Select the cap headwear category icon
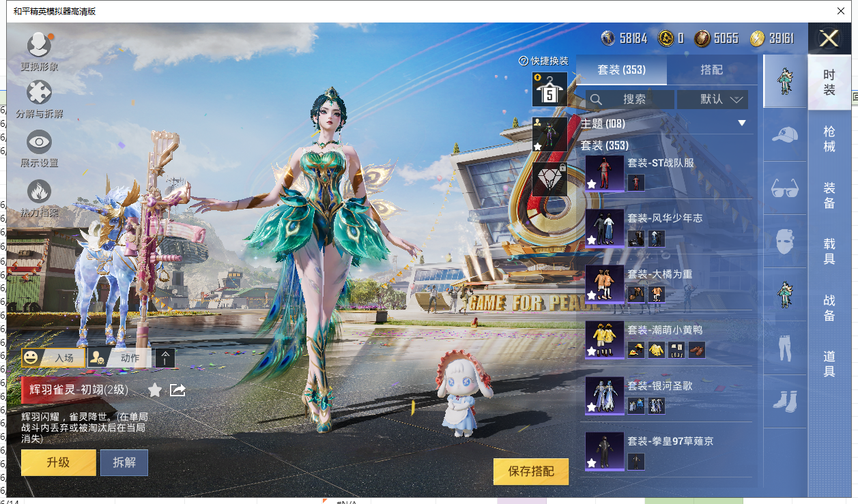 (x=785, y=134)
